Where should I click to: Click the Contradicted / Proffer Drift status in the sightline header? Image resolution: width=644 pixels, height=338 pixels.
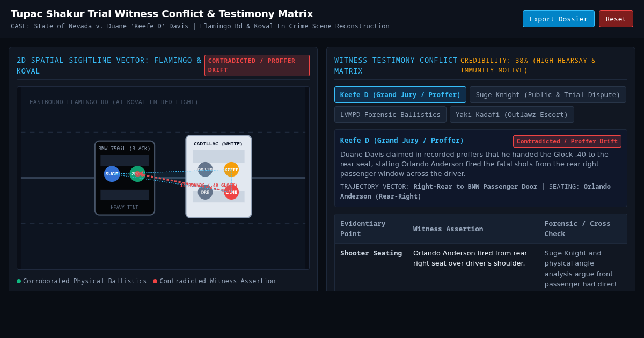tap(257, 65)
